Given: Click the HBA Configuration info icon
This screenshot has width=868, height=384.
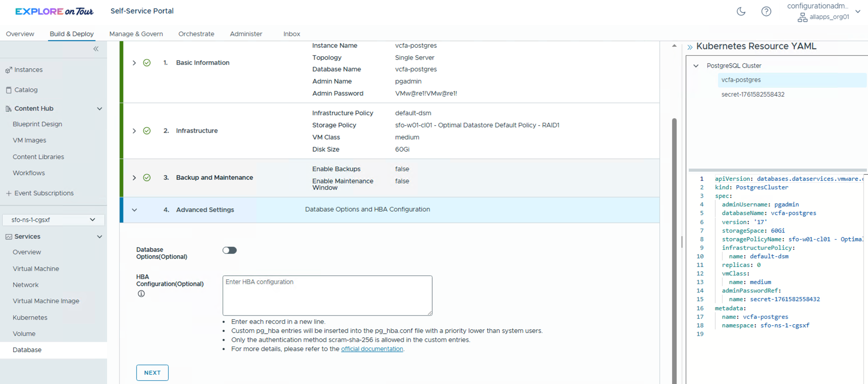Looking at the screenshot, I should coord(141,294).
